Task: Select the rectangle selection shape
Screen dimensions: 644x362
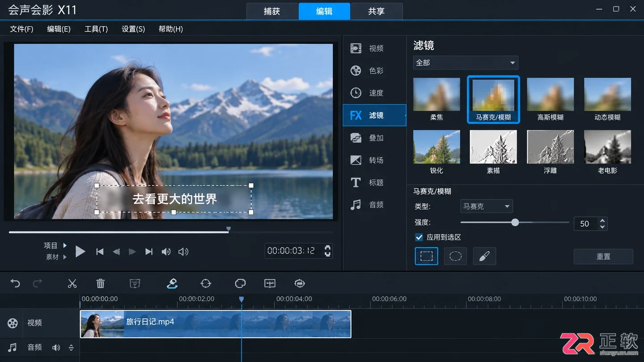Action: [x=426, y=257]
